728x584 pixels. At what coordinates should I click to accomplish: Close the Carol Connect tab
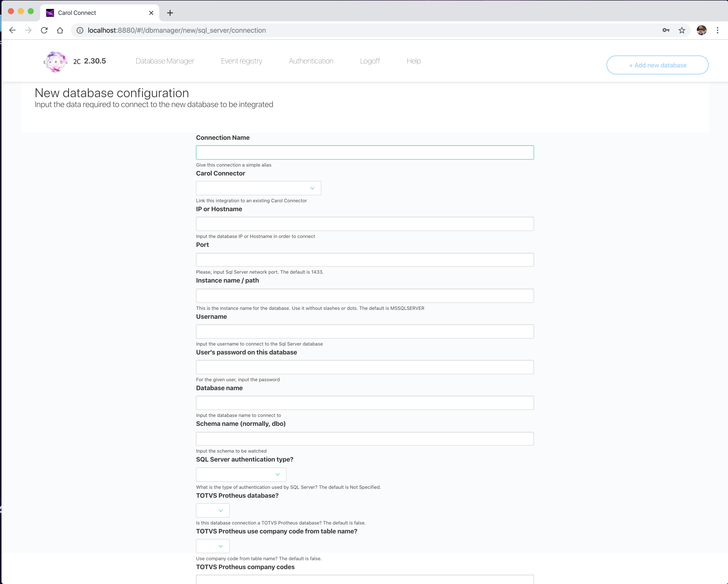click(x=151, y=13)
